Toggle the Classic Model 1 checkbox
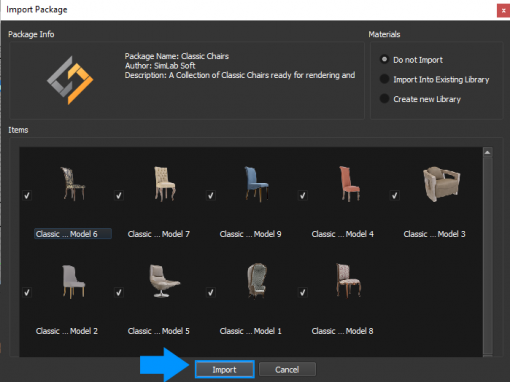 [211, 292]
